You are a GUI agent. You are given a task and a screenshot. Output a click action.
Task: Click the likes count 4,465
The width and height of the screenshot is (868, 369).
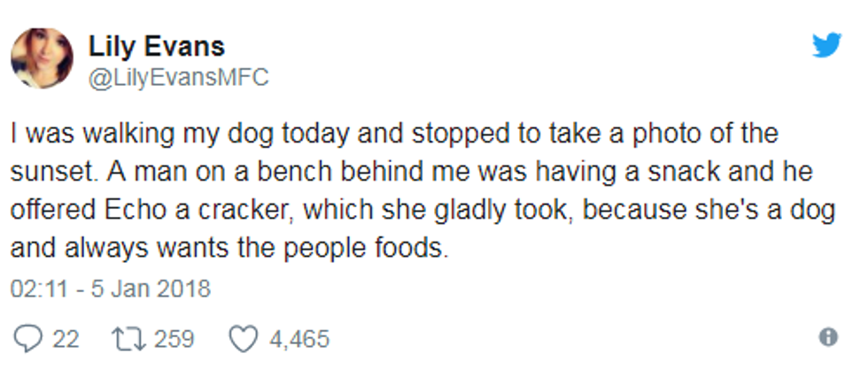point(299,339)
